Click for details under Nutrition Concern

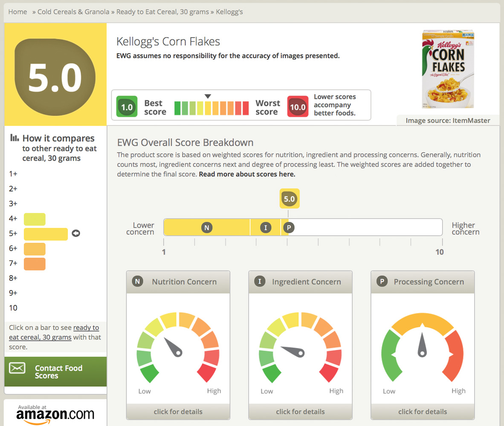tap(178, 412)
